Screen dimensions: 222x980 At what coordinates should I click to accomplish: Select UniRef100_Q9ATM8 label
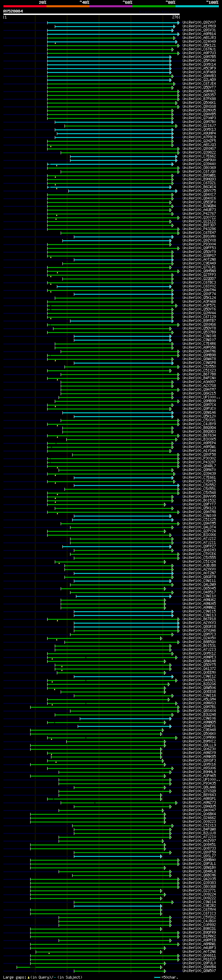coord(199,512)
